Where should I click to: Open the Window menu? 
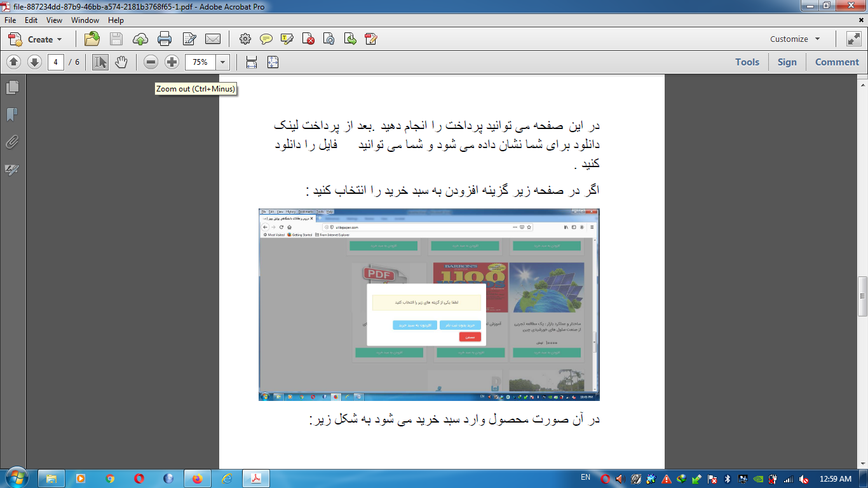click(x=85, y=20)
